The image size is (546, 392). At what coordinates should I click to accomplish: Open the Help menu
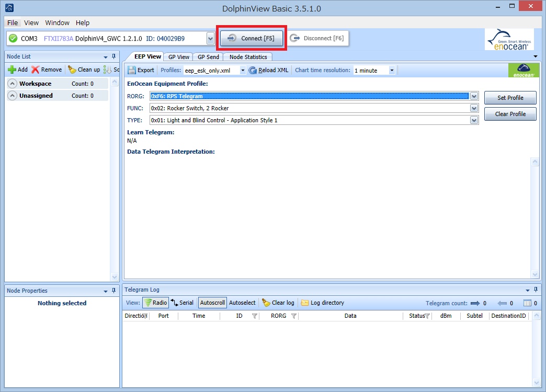tap(83, 22)
